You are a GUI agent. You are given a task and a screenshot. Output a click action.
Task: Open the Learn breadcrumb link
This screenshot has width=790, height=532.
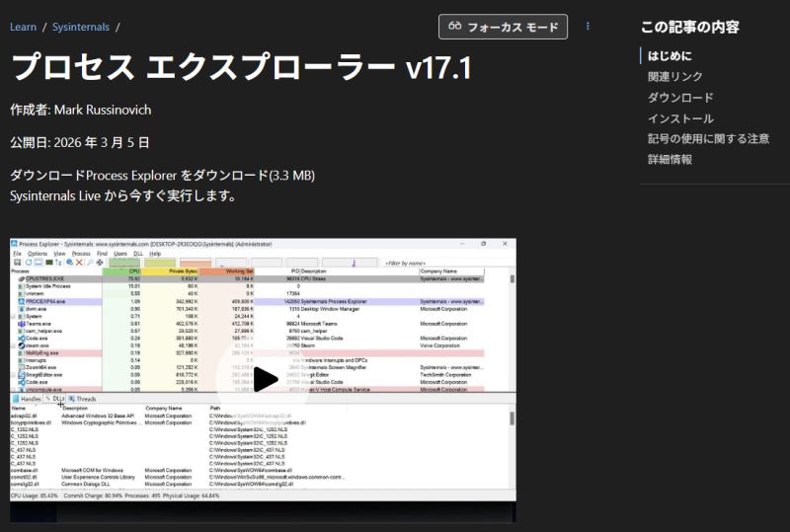(x=23, y=27)
